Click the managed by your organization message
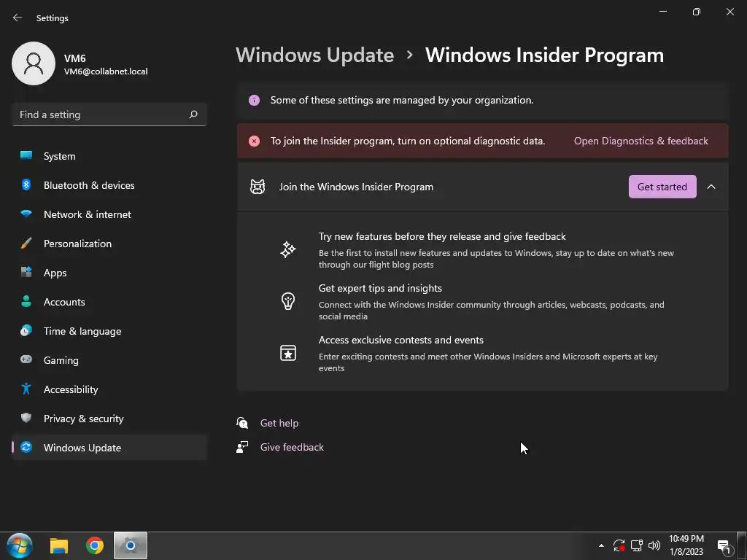Viewport: 747px width, 560px height. coord(402,100)
